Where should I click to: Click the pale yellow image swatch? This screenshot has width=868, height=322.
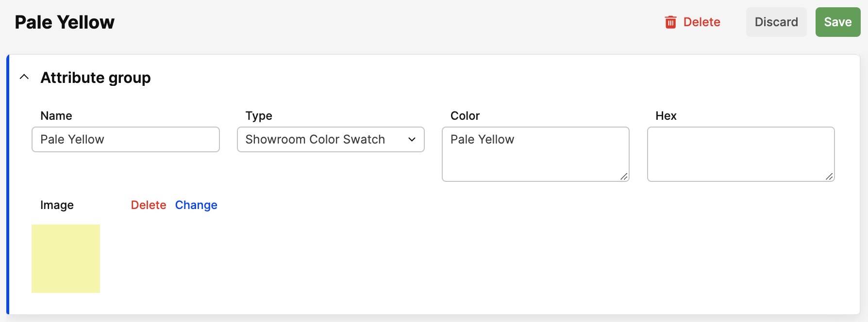pos(66,258)
